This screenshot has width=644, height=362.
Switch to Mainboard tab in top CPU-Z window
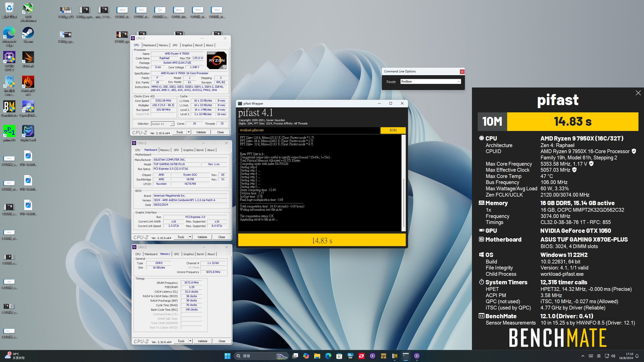point(149,45)
